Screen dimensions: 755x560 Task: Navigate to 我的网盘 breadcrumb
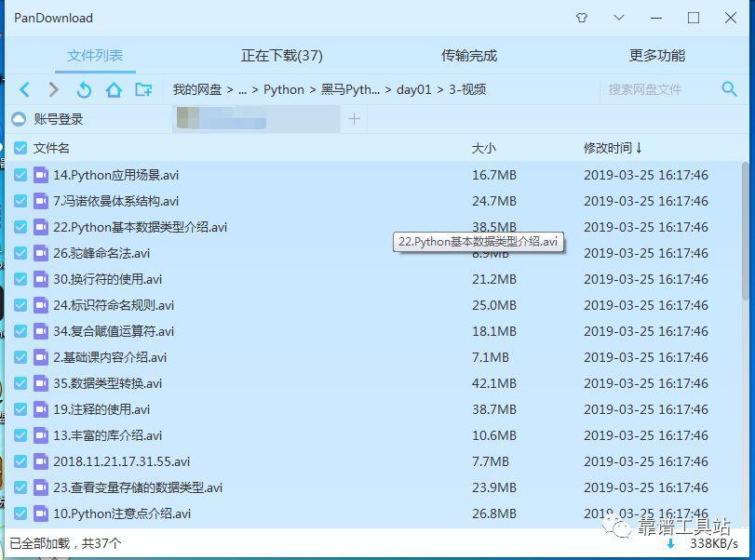pyautogui.click(x=197, y=89)
